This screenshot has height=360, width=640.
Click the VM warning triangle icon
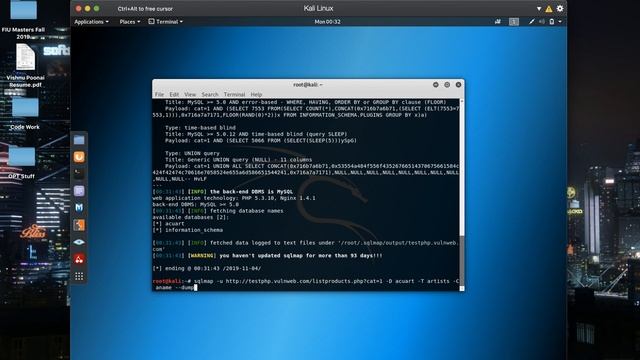549,9
